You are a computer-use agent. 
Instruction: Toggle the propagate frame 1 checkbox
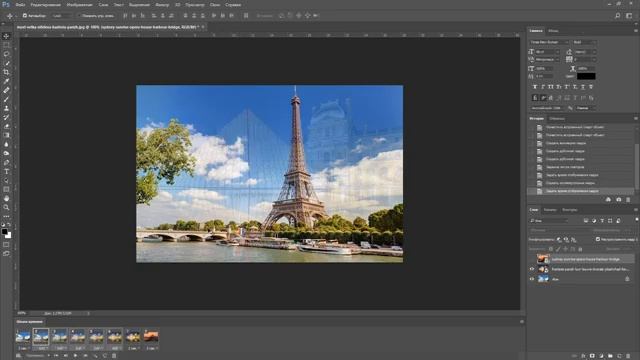point(598,239)
